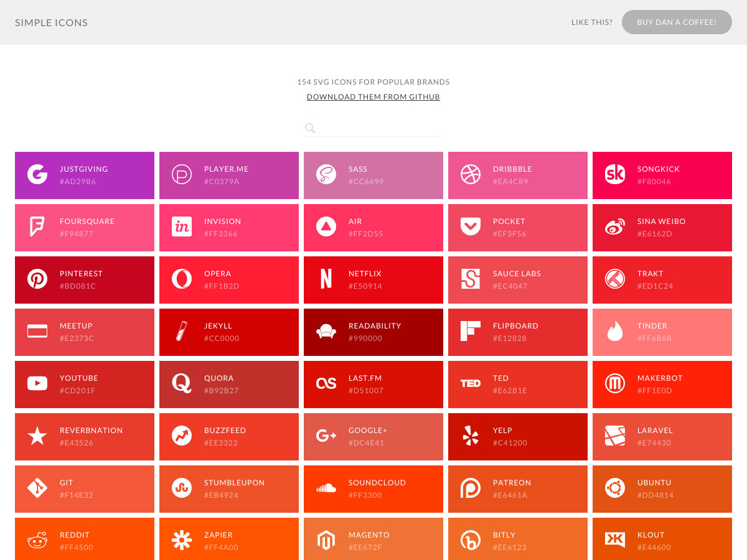Screen dimensions: 747x560
Task: Click the JustGiving logo icon
Action: pyautogui.click(x=37, y=175)
